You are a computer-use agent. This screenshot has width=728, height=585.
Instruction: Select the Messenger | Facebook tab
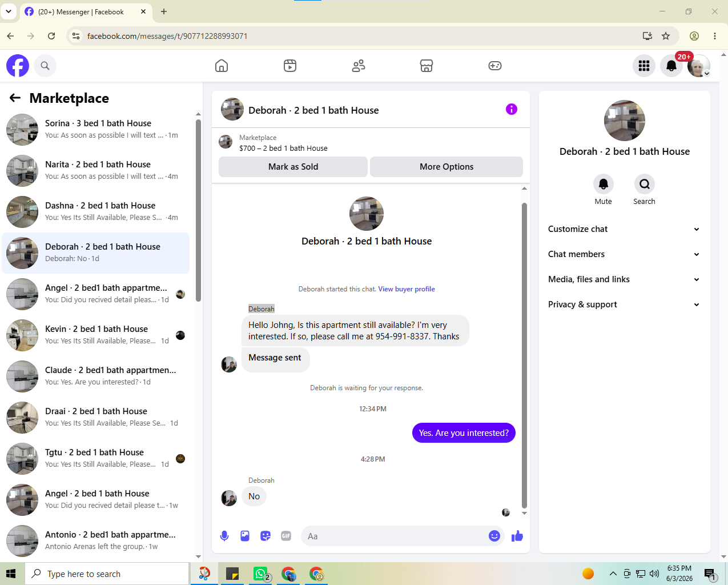point(86,11)
